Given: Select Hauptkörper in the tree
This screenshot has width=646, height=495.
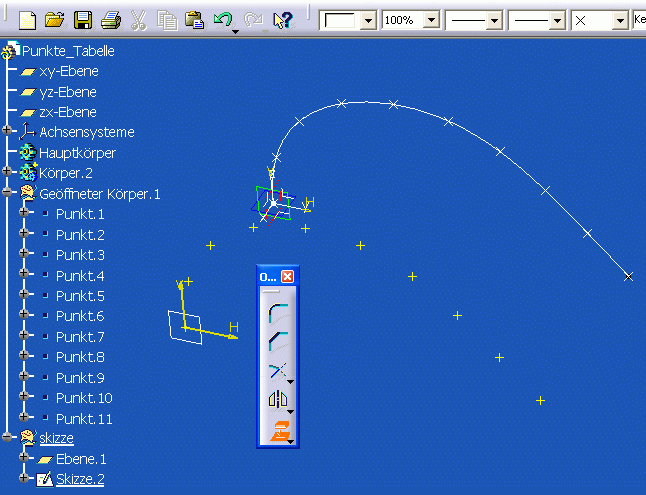Looking at the screenshot, I should point(77,153).
